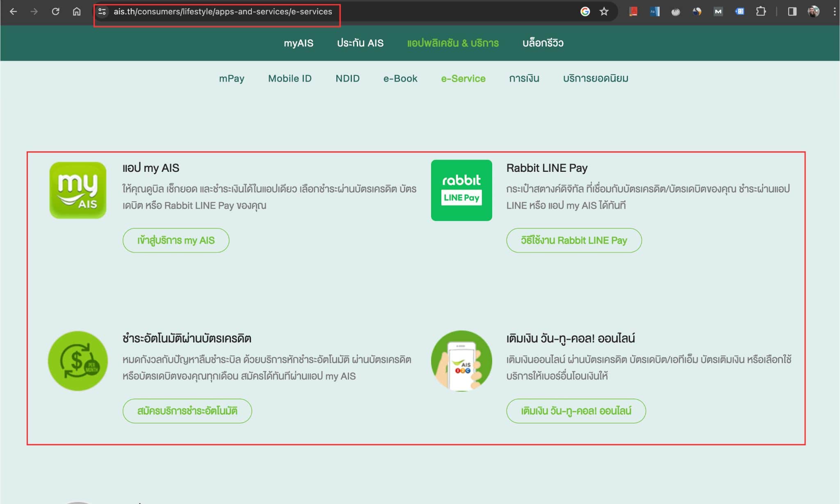Viewport: 840px width, 504px height.
Task: Click the Rabbit LINE Pay heading
Action: click(547, 168)
